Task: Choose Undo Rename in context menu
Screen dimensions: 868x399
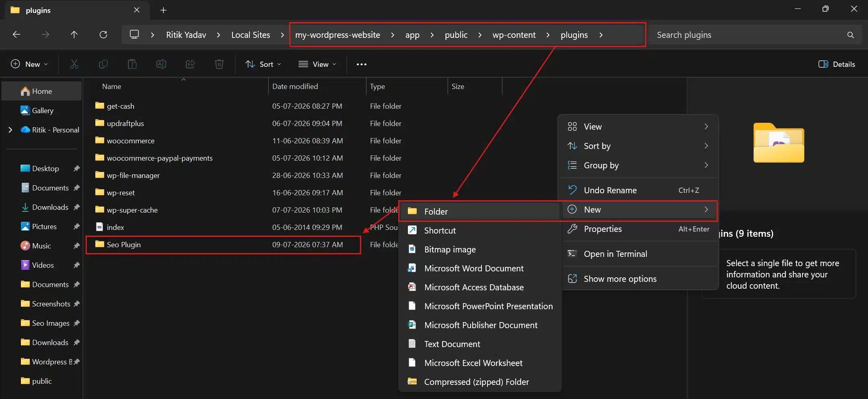Action: [638, 190]
